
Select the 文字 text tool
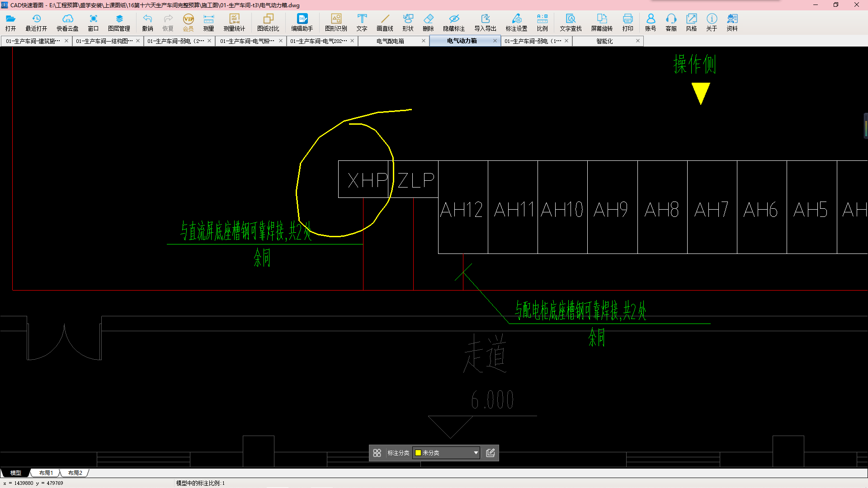point(362,22)
